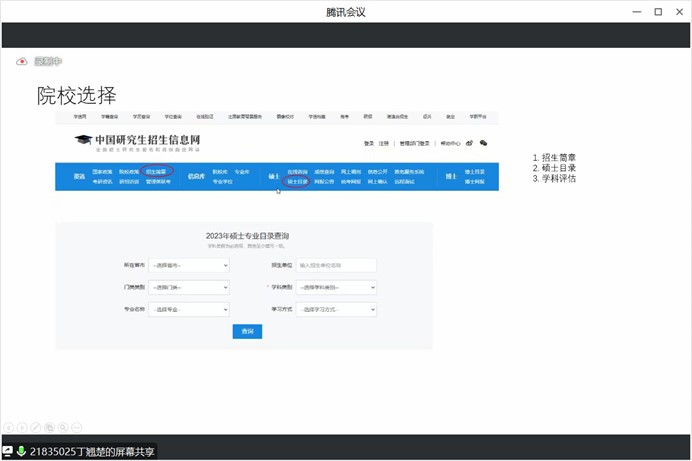Open 院校政策 in the blue navigation
This screenshot has height=461, width=692.
click(x=129, y=172)
